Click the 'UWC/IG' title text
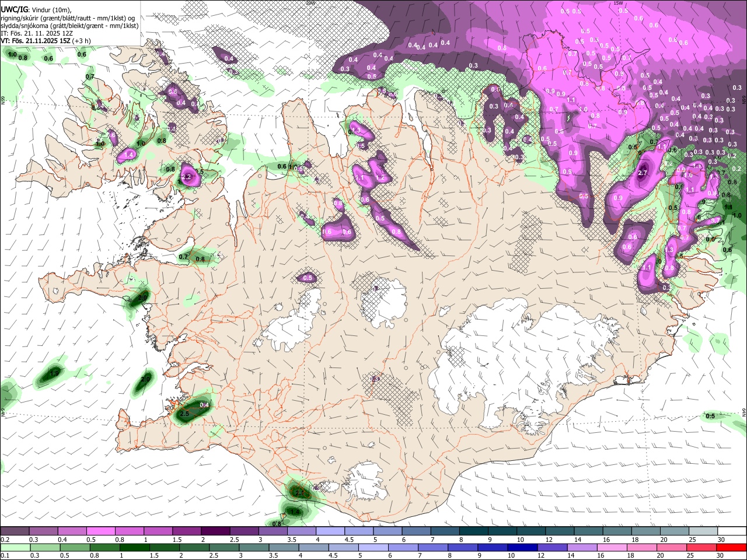 (x=15, y=10)
